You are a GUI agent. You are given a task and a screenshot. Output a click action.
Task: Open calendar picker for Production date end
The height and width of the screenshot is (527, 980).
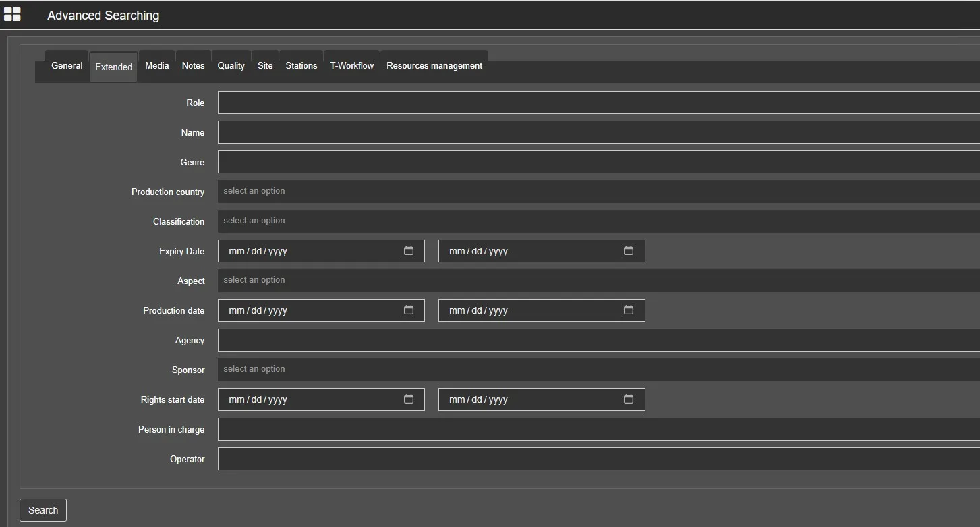point(628,310)
